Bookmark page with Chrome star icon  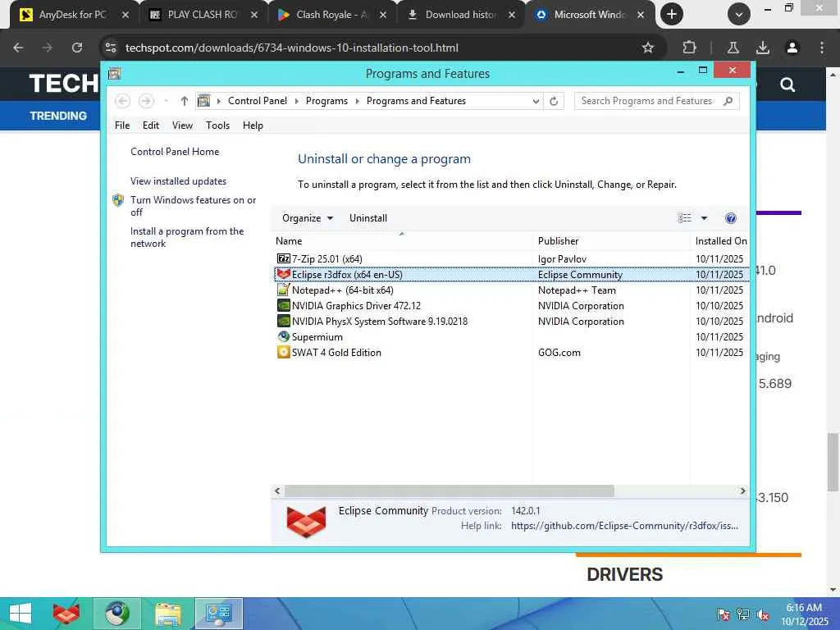648,48
